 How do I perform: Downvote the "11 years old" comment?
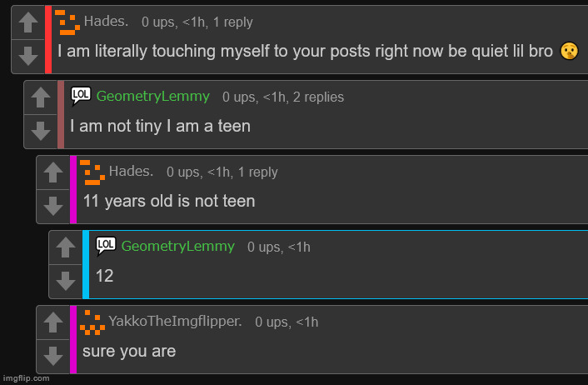coord(52,206)
